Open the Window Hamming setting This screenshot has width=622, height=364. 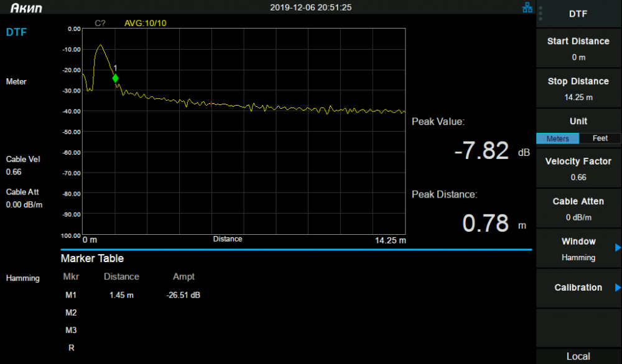[578, 248]
